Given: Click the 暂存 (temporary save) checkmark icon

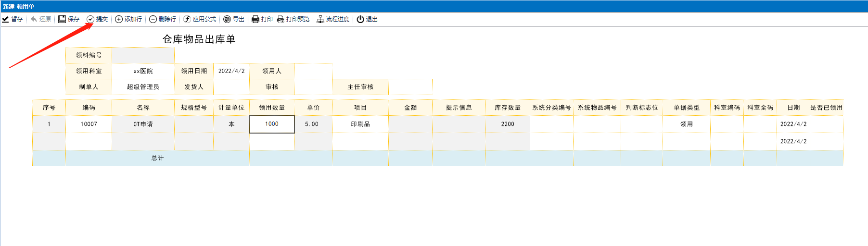Looking at the screenshot, I should [5, 19].
